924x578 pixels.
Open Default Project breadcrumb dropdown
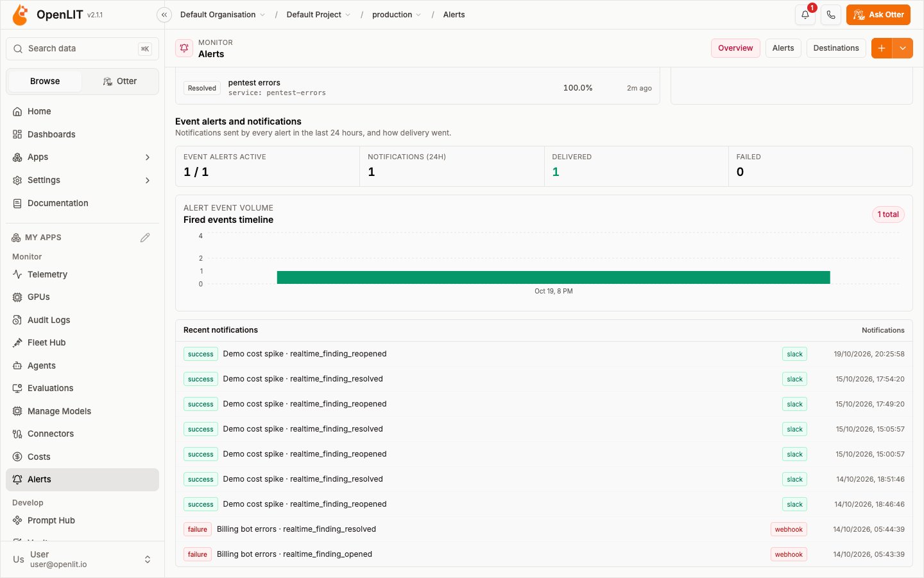coord(318,15)
